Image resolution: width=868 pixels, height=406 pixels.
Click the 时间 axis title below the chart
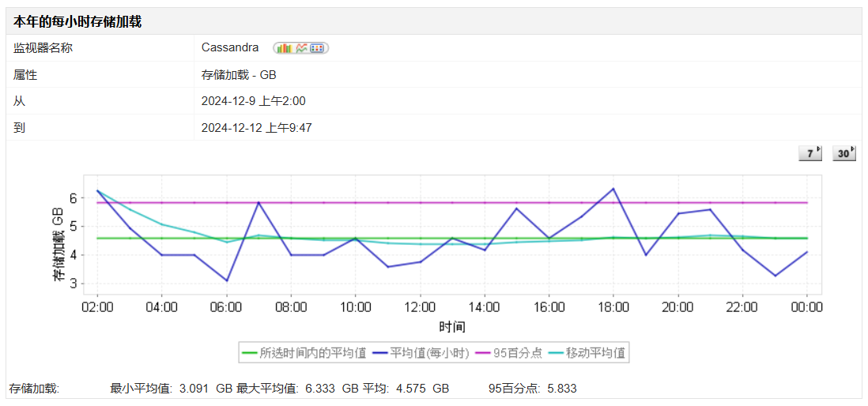click(x=451, y=327)
